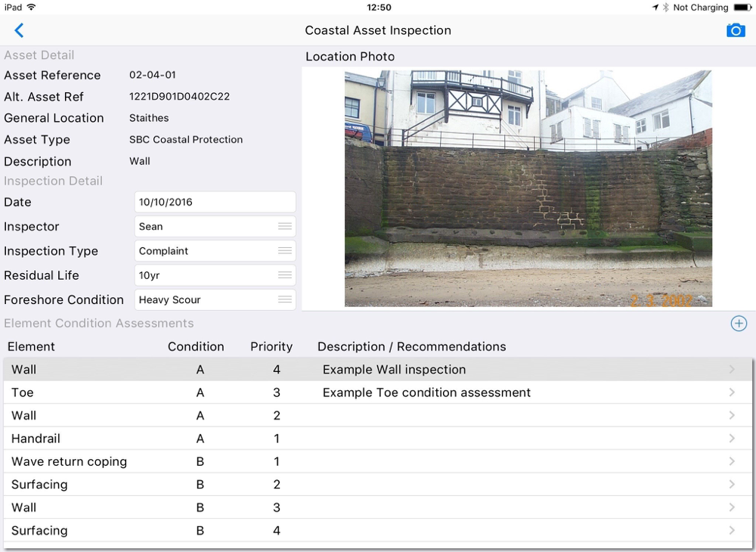Open the Inspector picker list
756x552 pixels.
tap(215, 227)
